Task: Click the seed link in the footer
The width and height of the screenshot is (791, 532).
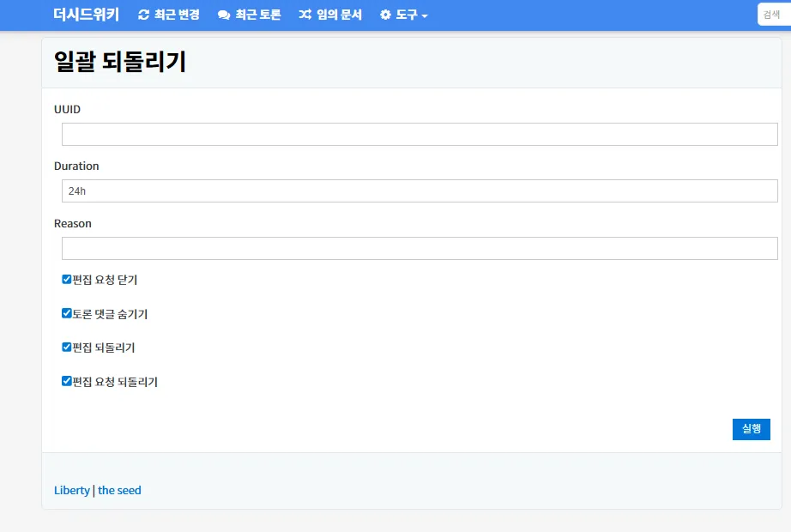Action: pos(119,490)
